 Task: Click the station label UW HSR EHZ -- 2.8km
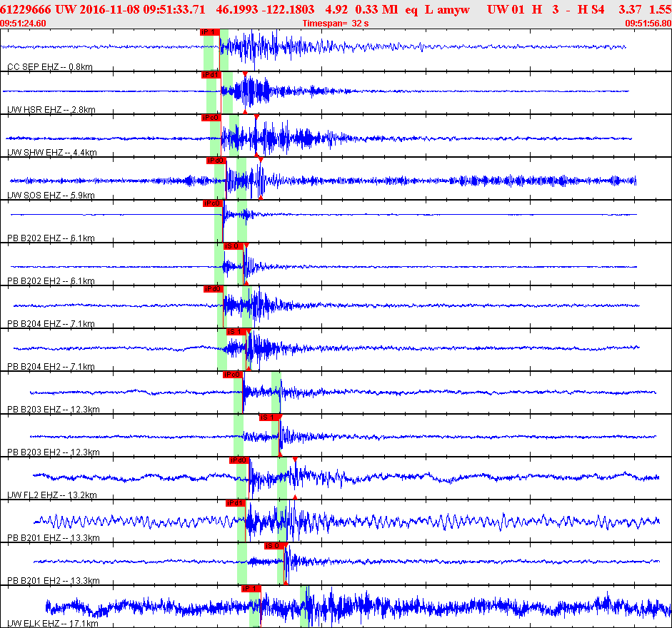tap(51, 110)
